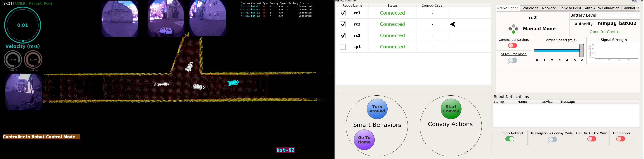
Task: Switch to the Staircases tab
Action: pyautogui.click(x=530, y=8)
